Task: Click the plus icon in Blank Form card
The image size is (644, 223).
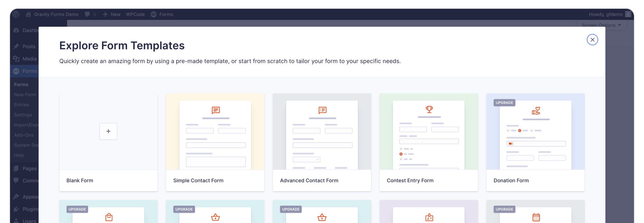Action: [108, 131]
